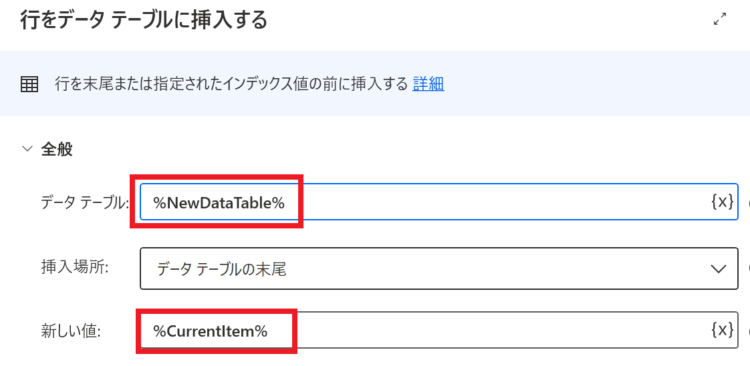The image size is (750, 366).
Task: Click the table icon in the description banner
Action: click(29, 85)
